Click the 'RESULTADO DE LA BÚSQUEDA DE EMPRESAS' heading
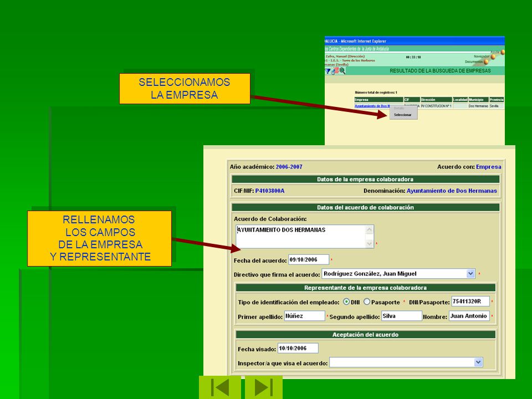This screenshot has width=532, height=399. (x=440, y=71)
